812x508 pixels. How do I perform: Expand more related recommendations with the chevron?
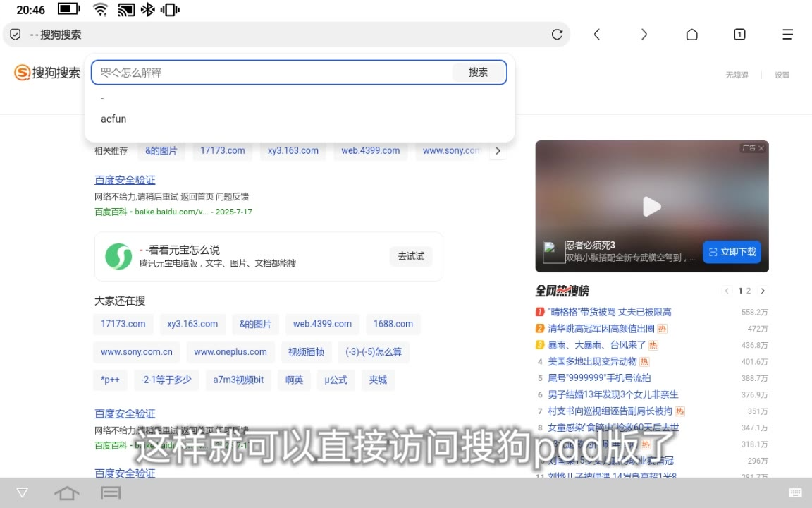498,151
